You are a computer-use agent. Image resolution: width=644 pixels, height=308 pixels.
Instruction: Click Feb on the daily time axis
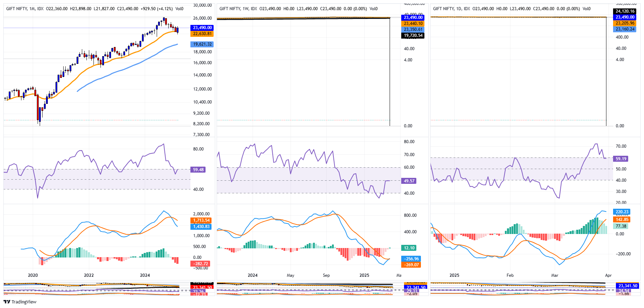[510, 275]
